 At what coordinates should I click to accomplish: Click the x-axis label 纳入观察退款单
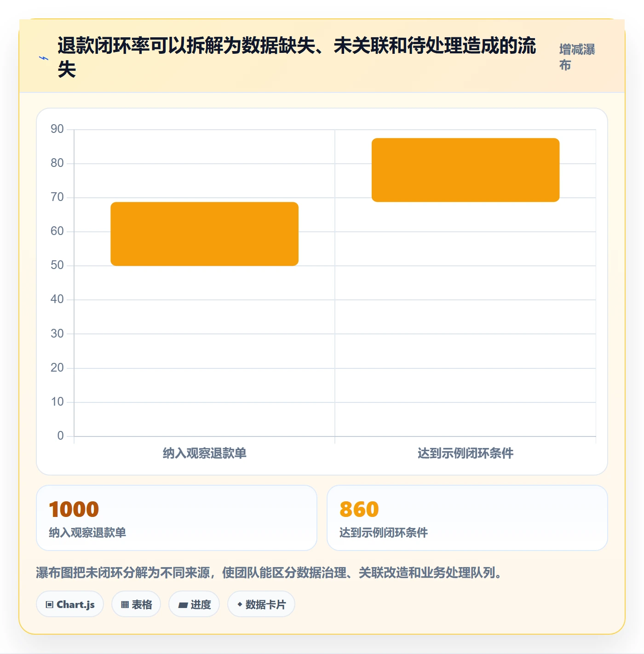tap(205, 453)
